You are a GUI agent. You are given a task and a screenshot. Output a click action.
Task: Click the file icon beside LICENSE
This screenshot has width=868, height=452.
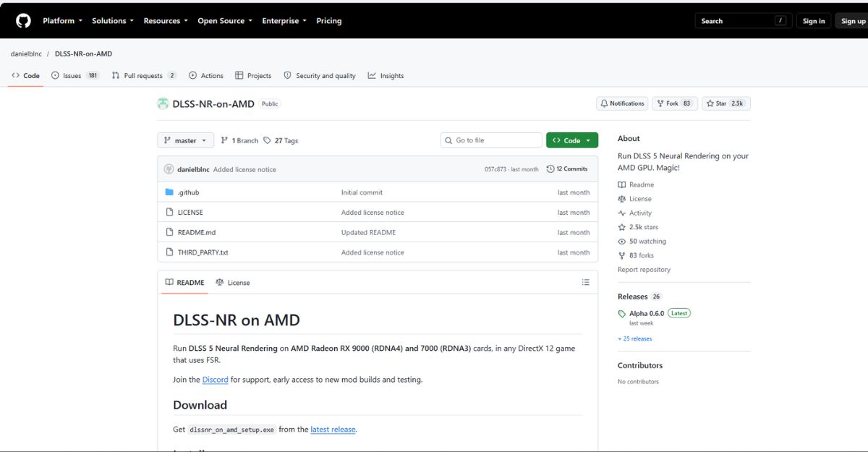pos(169,213)
